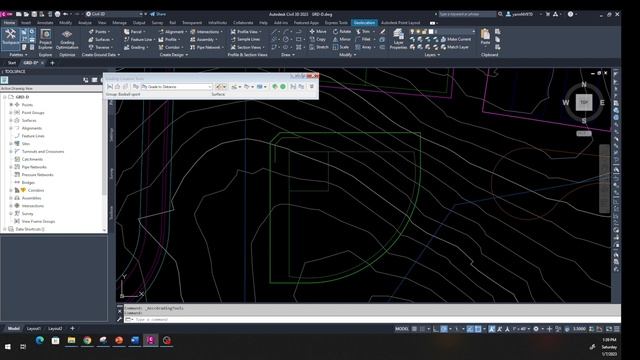Open the layer name dropdown in Layers panel
This screenshot has height=360, width=640.
click(x=473, y=31)
